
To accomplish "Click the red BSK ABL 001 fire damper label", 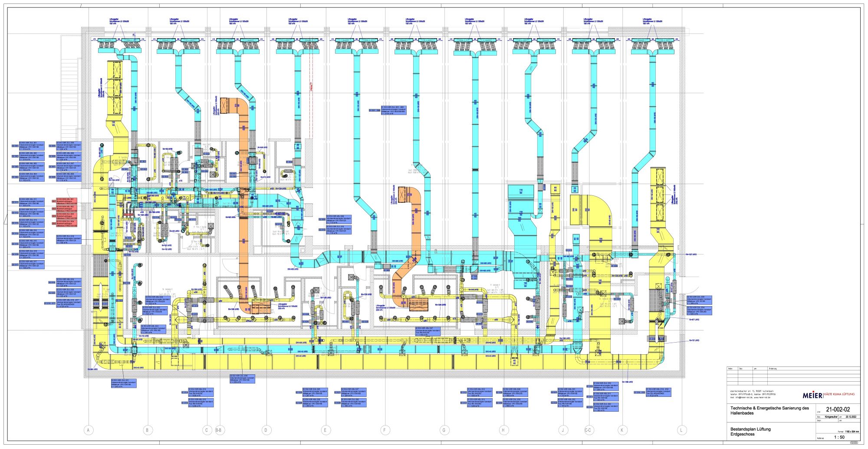I will (x=66, y=201).
